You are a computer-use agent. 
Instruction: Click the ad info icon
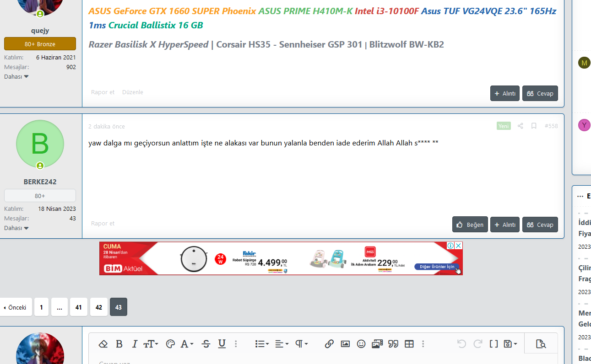pyautogui.click(x=450, y=246)
